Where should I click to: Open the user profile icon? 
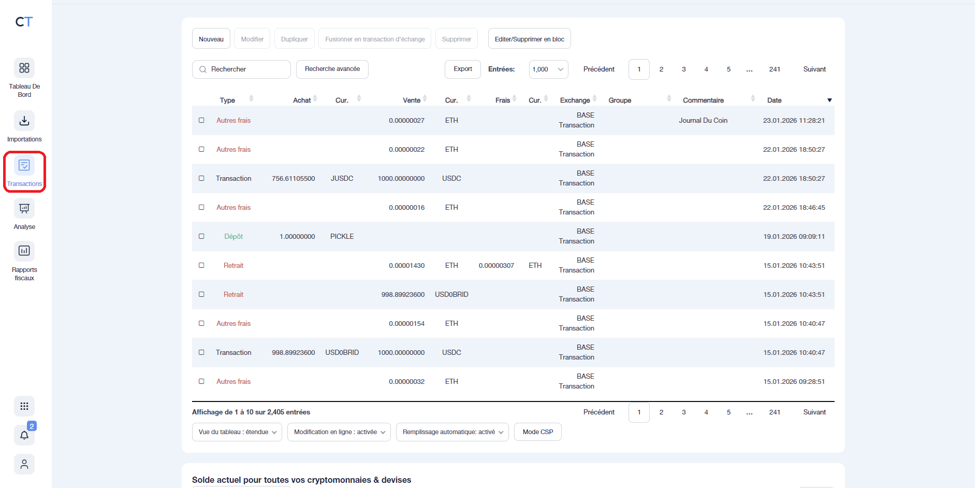point(24,464)
